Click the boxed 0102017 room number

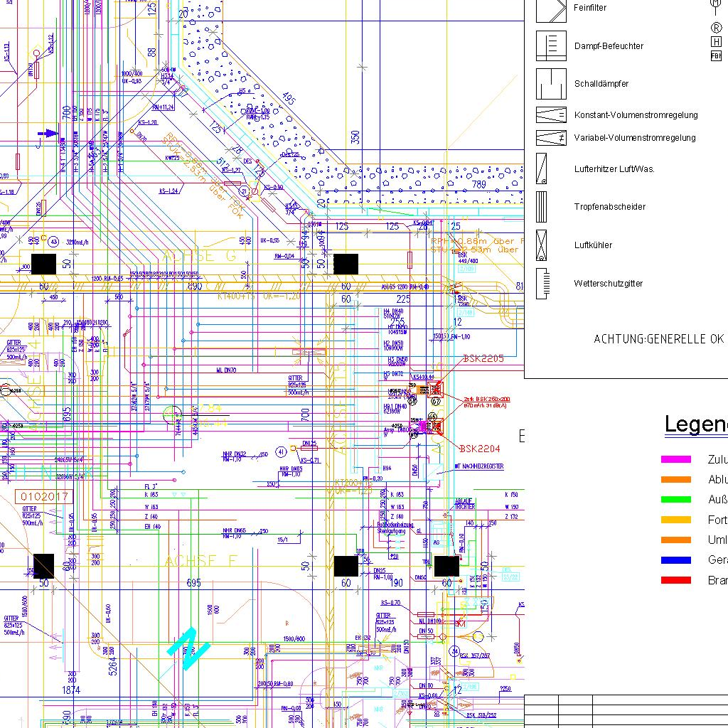click(x=44, y=496)
